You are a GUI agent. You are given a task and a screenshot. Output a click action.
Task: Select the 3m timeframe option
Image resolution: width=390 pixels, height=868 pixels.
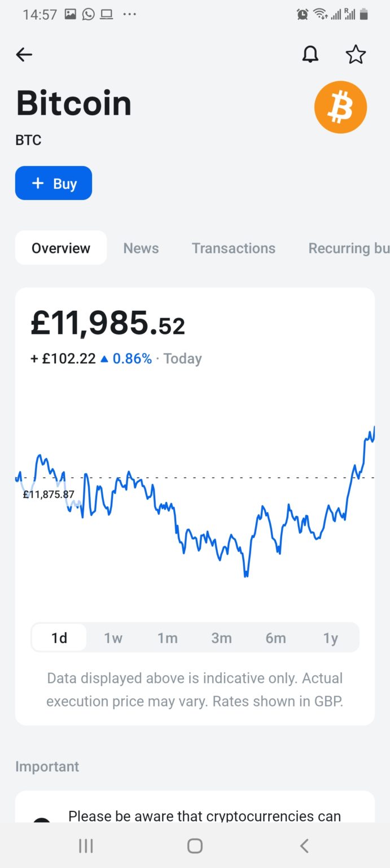[222, 637]
